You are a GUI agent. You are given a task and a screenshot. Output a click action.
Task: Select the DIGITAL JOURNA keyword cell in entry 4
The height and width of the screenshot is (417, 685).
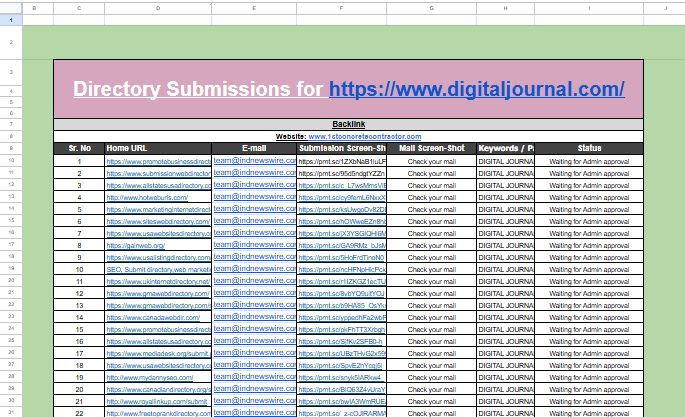tap(505, 198)
